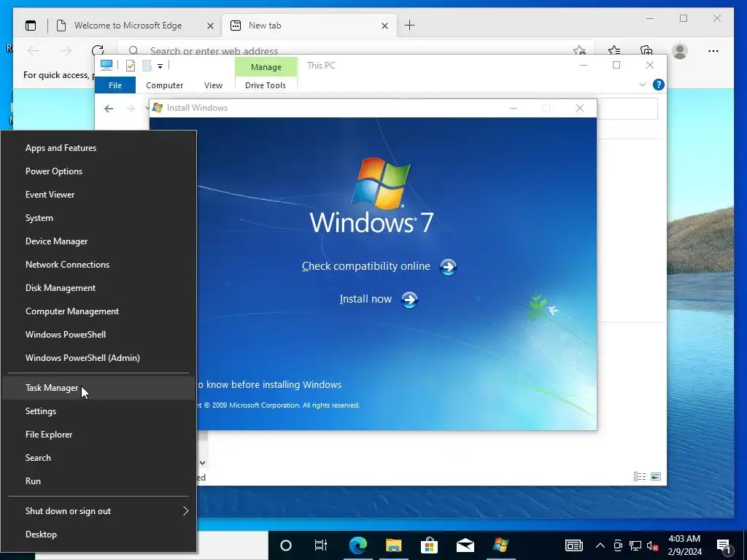
Task: Click Cortana circle on taskbar
Action: [x=286, y=545]
